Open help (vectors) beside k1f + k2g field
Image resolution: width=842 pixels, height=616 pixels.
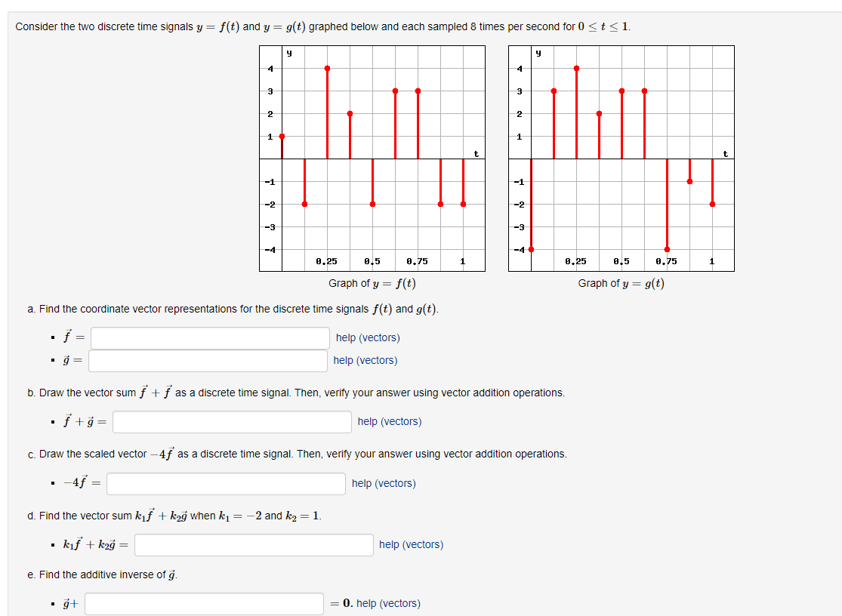tap(411, 544)
